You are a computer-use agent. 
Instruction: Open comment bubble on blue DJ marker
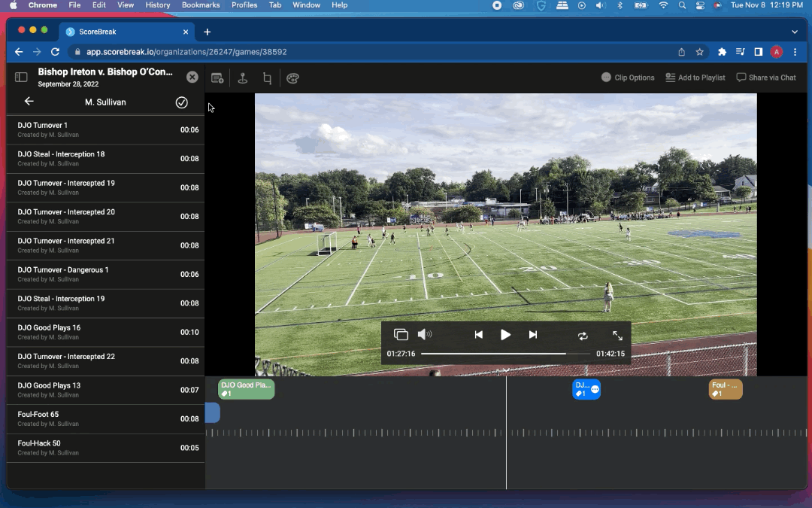pyautogui.click(x=595, y=389)
